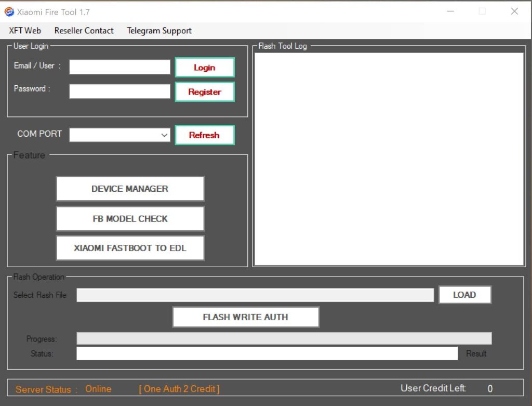Viewport: 532px width, 406px height.
Task: Click the Xiaomi Fire Tool app icon
Action: pyautogui.click(x=9, y=11)
